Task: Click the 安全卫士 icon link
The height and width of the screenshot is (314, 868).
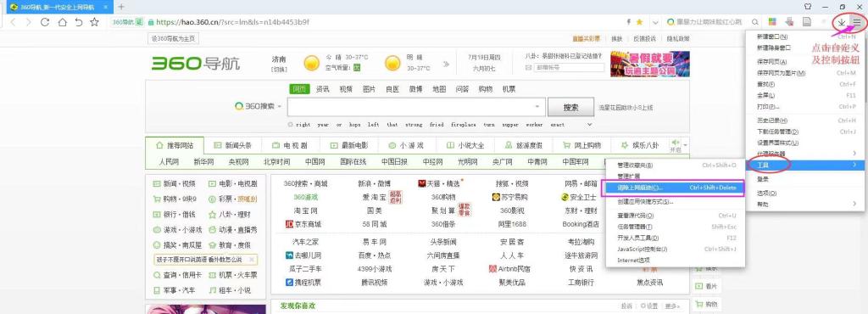Action: coord(565,197)
